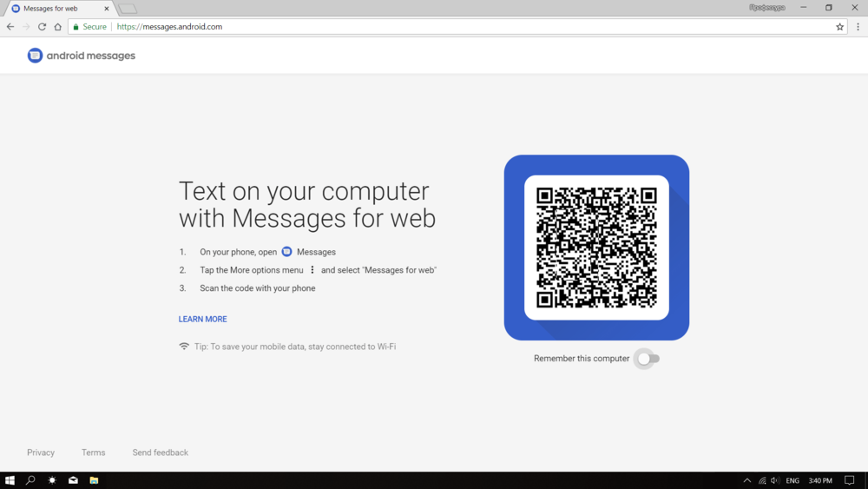Click the Android Messages logo icon

tap(35, 56)
